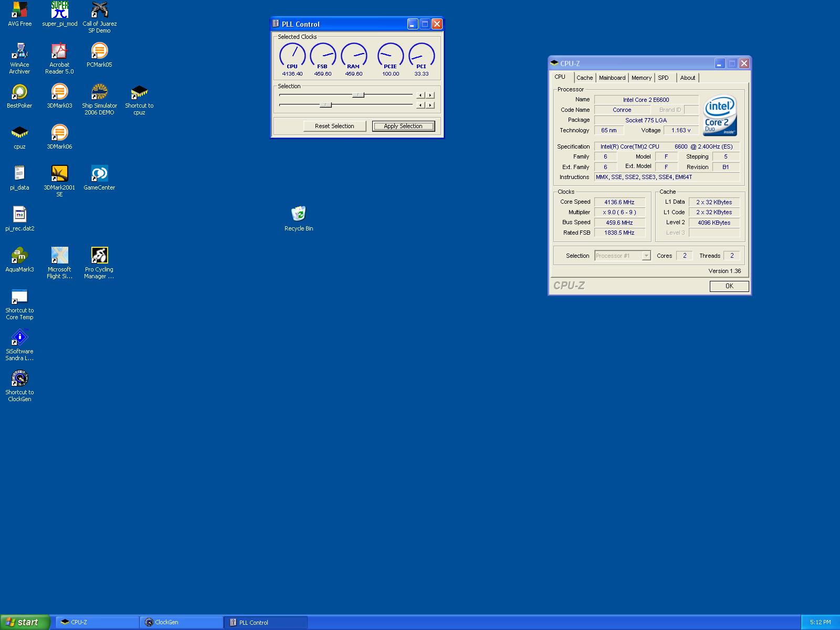This screenshot has width=840, height=630.
Task: Select the 3DMark03 desktop icon
Action: click(59, 96)
